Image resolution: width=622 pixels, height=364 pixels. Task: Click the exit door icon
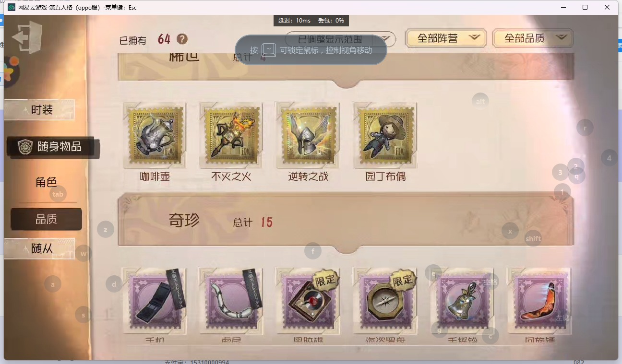tap(27, 37)
